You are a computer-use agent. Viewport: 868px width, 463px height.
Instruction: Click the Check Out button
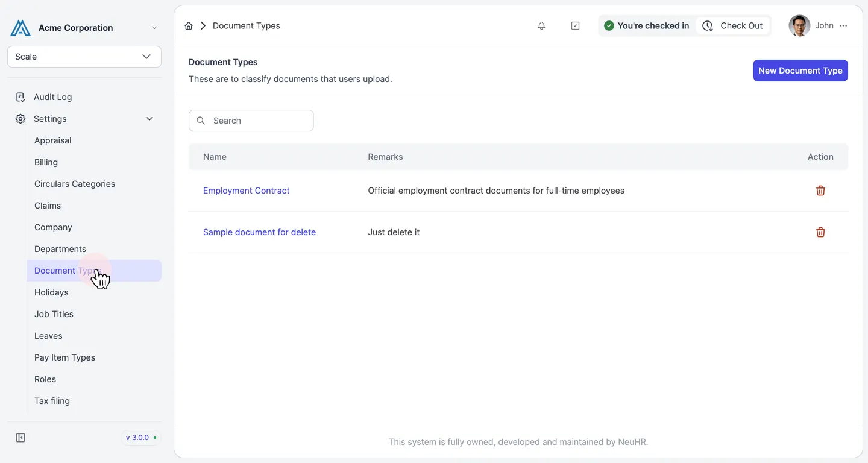734,26
